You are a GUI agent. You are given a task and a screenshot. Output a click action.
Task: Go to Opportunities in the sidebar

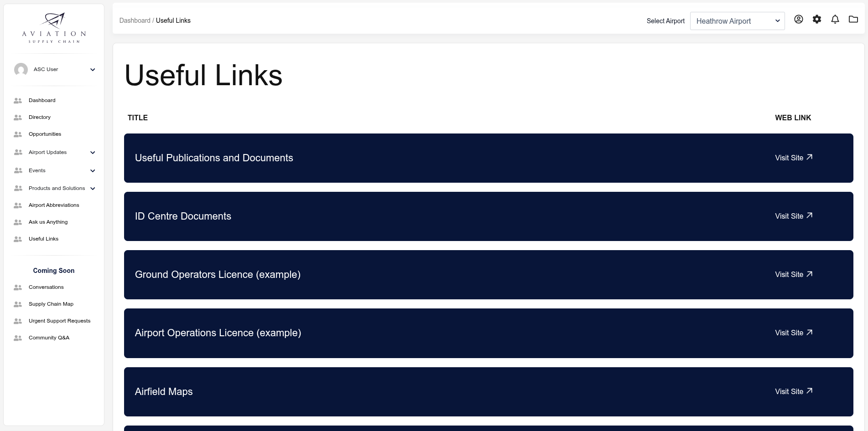click(45, 134)
